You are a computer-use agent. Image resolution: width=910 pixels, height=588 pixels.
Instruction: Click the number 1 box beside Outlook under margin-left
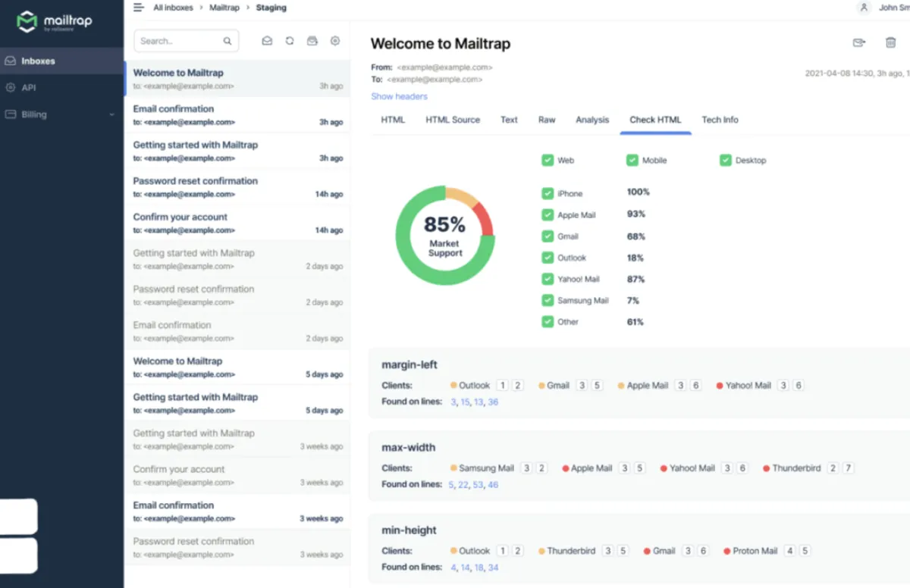[x=503, y=386]
